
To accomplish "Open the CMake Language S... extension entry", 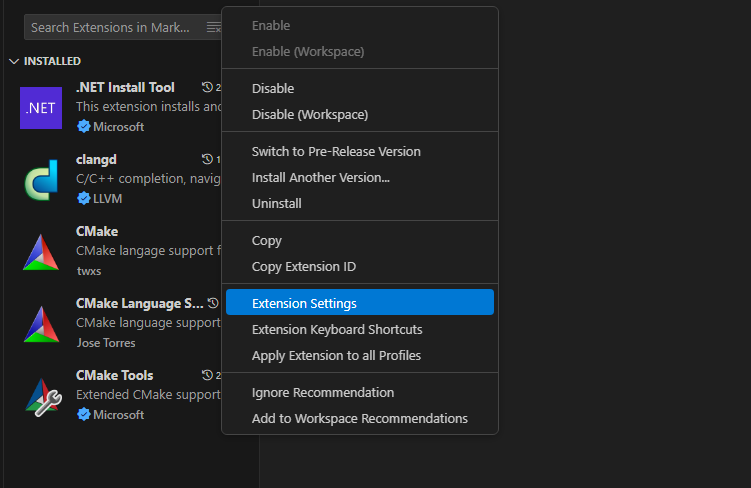I will [139, 303].
